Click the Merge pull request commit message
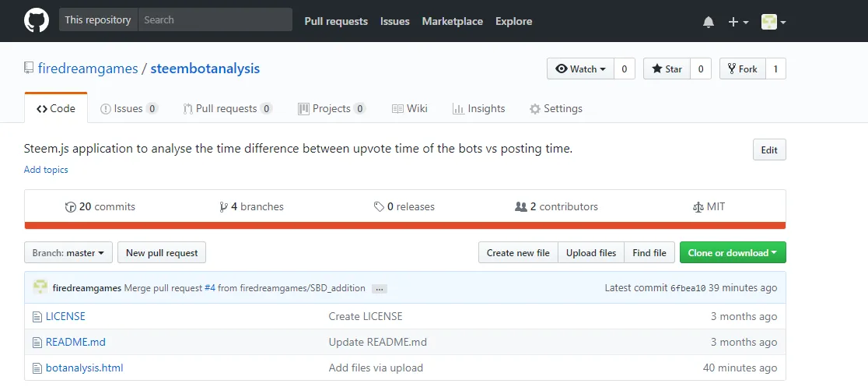The image size is (868, 387). click(x=245, y=288)
